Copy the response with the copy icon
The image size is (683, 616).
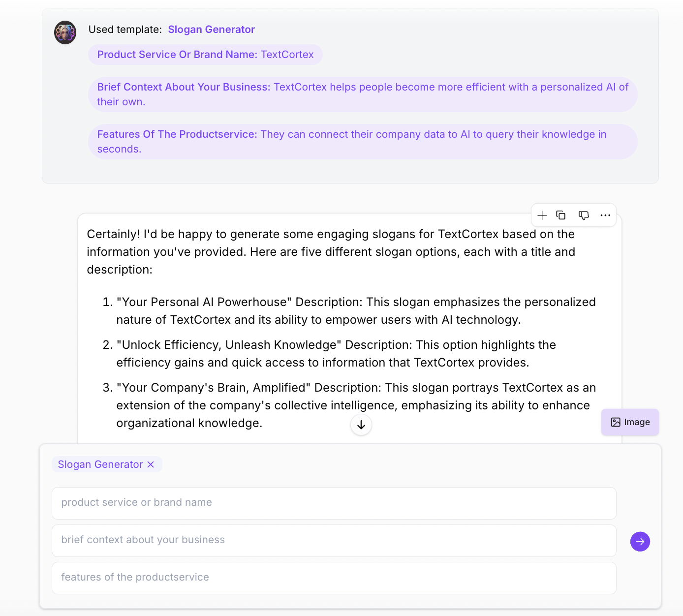coord(561,215)
